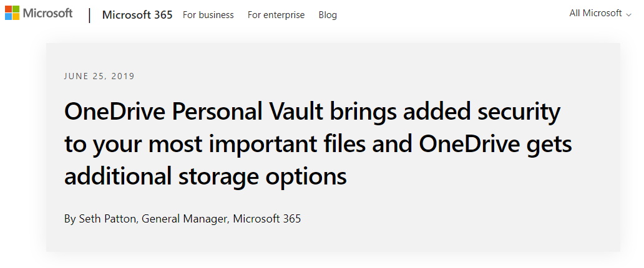Click the vertical divider before Microsoft 365

[x=89, y=15]
